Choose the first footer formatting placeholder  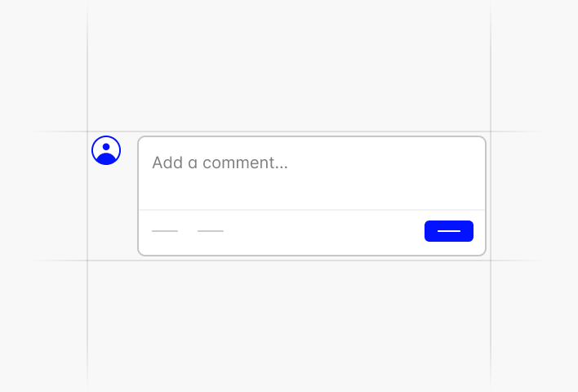(x=165, y=231)
